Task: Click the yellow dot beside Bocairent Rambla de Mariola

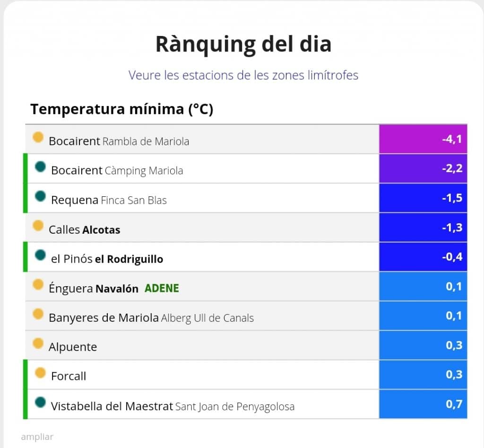Action: [38, 137]
